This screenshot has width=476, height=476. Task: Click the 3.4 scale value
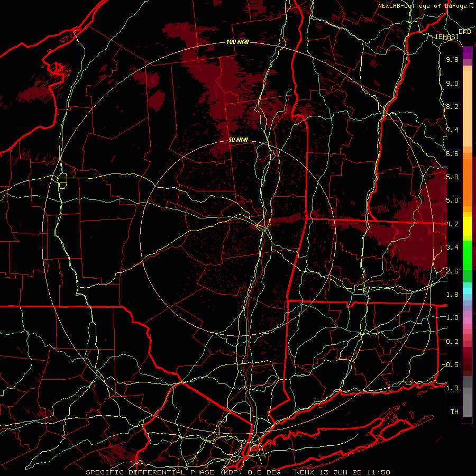(452, 248)
